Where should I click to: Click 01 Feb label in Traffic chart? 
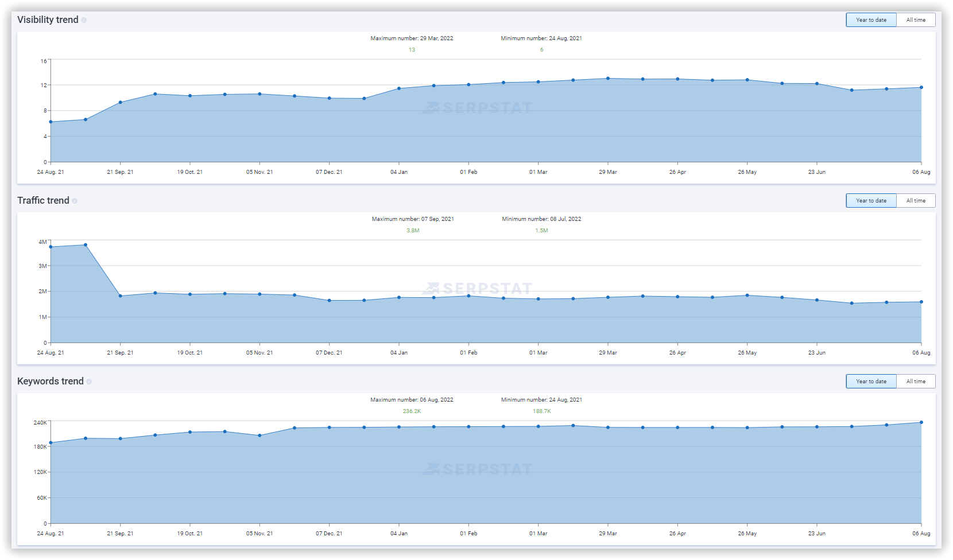click(x=468, y=353)
